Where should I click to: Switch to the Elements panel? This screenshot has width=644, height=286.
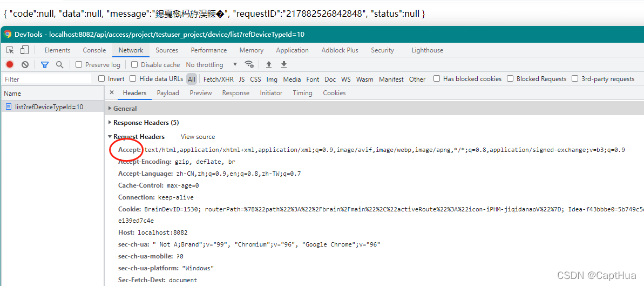(58, 50)
